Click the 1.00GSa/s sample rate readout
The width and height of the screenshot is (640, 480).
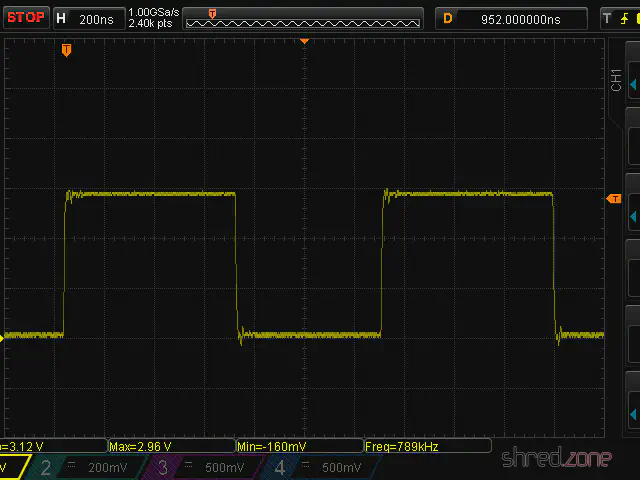[x=152, y=12]
